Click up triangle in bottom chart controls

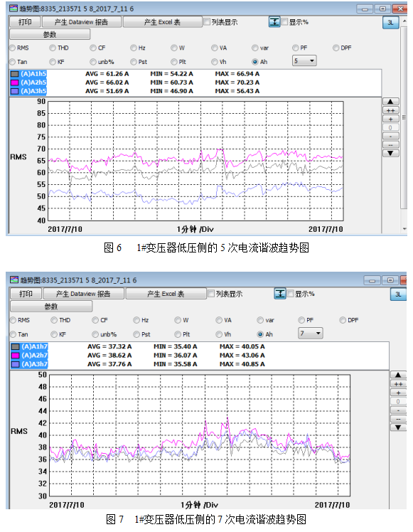(x=398, y=375)
